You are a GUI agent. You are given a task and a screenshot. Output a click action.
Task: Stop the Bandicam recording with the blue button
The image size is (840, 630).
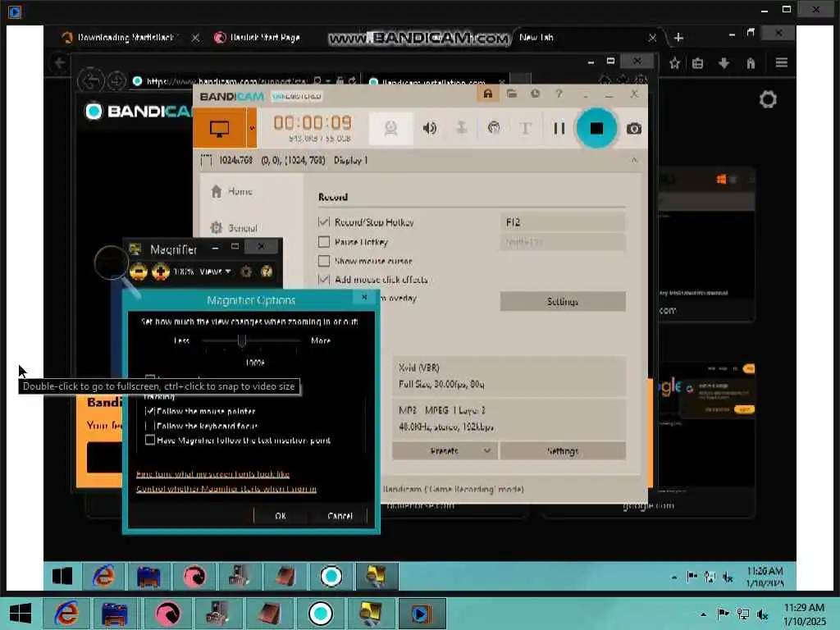[596, 128]
